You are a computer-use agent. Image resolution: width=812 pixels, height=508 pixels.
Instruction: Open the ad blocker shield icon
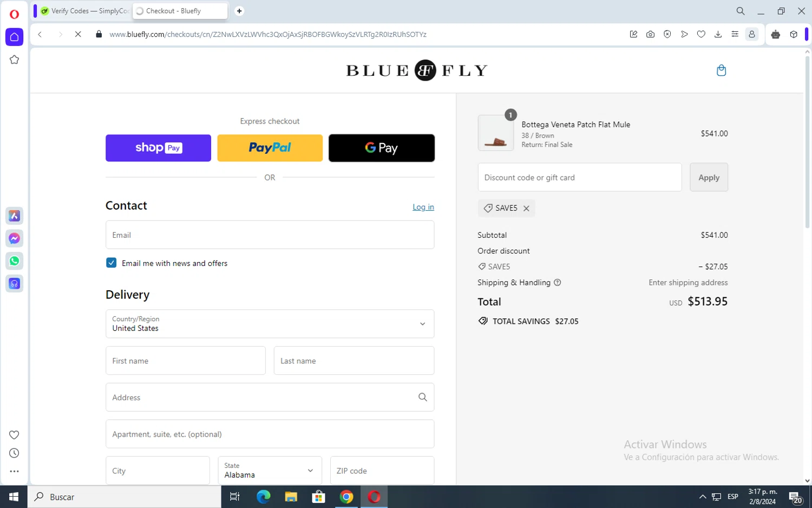pyautogui.click(x=667, y=34)
